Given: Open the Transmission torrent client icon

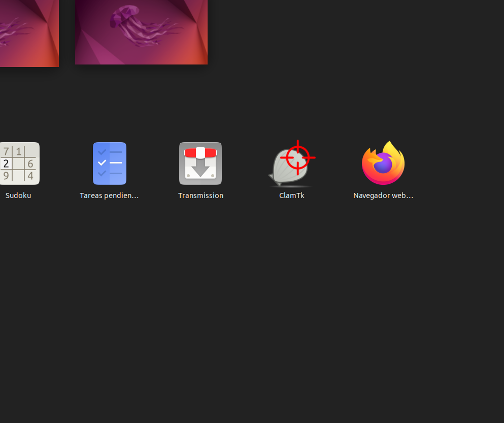Looking at the screenshot, I should 200,164.
